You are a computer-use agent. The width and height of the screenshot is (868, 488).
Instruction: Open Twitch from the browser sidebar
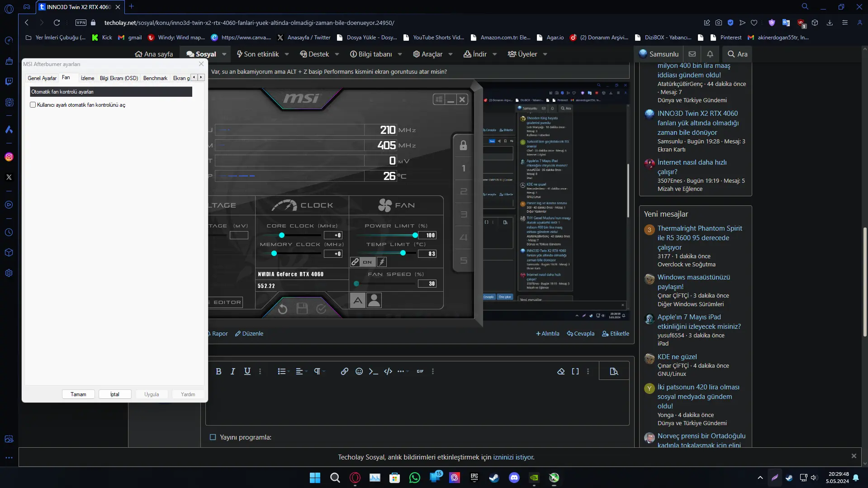pos(9,81)
